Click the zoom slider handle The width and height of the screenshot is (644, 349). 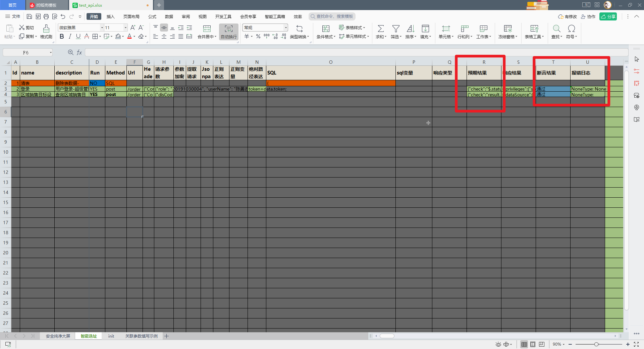coord(596,344)
